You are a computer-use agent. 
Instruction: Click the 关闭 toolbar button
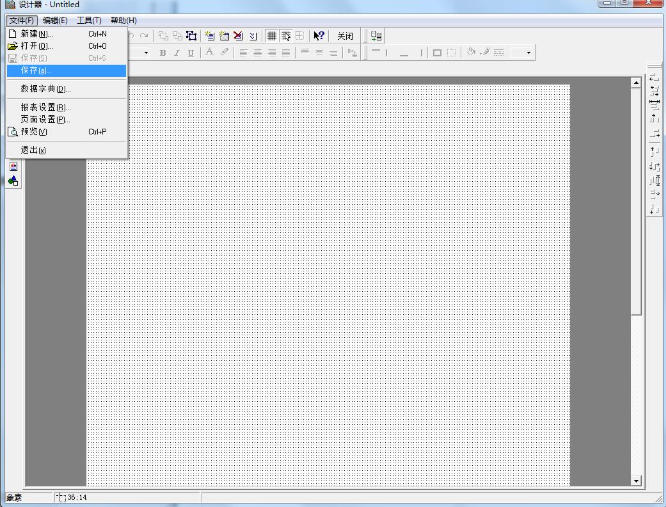tap(345, 35)
